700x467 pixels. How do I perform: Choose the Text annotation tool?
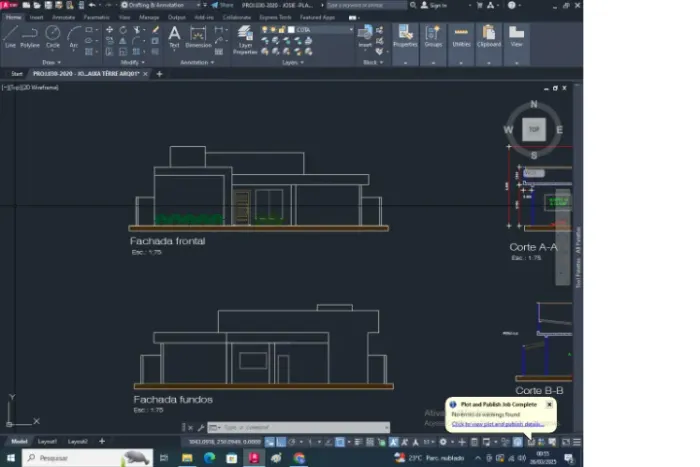174,36
